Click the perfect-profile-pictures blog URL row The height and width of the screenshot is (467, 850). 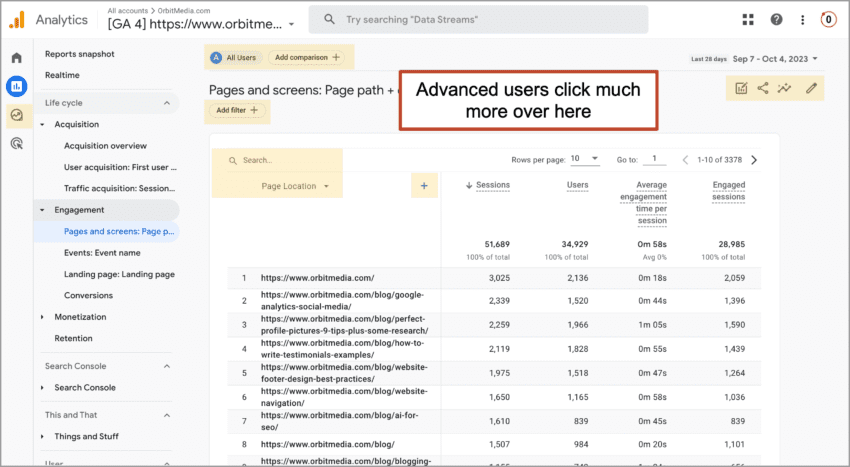[344, 325]
